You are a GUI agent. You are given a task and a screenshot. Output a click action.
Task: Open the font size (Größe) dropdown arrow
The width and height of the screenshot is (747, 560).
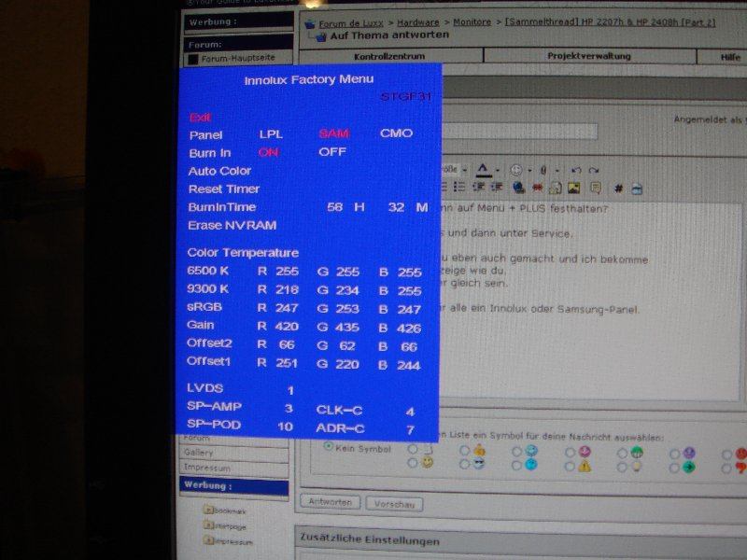click(464, 170)
